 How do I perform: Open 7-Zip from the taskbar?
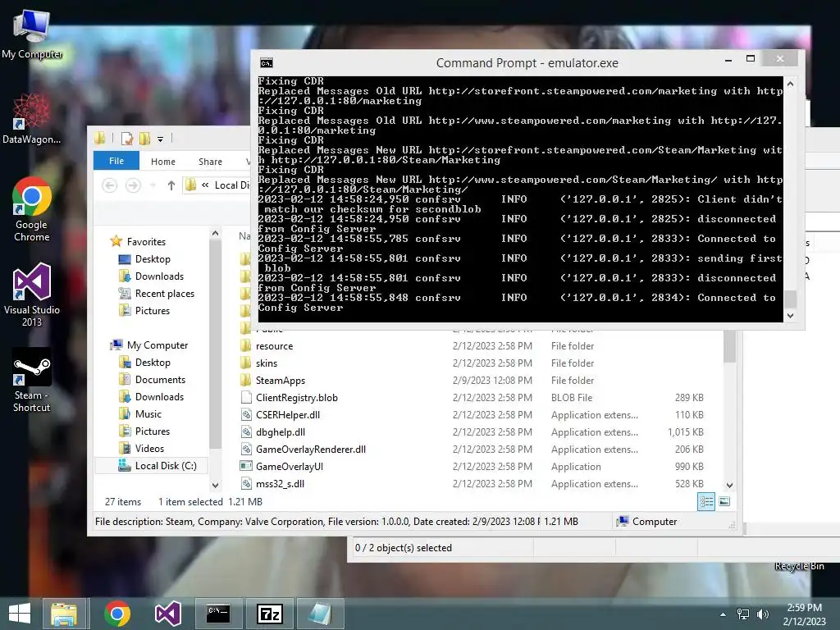[269, 614]
